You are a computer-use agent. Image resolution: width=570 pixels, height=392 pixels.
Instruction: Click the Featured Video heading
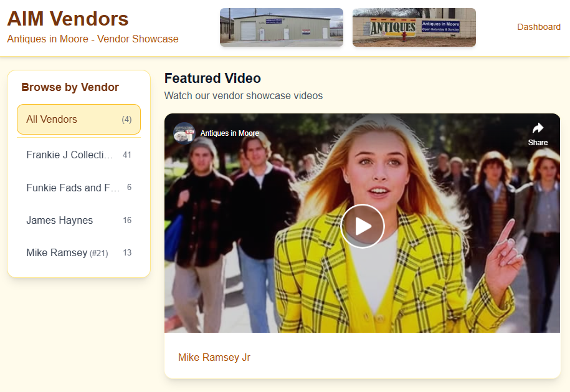[x=212, y=79]
